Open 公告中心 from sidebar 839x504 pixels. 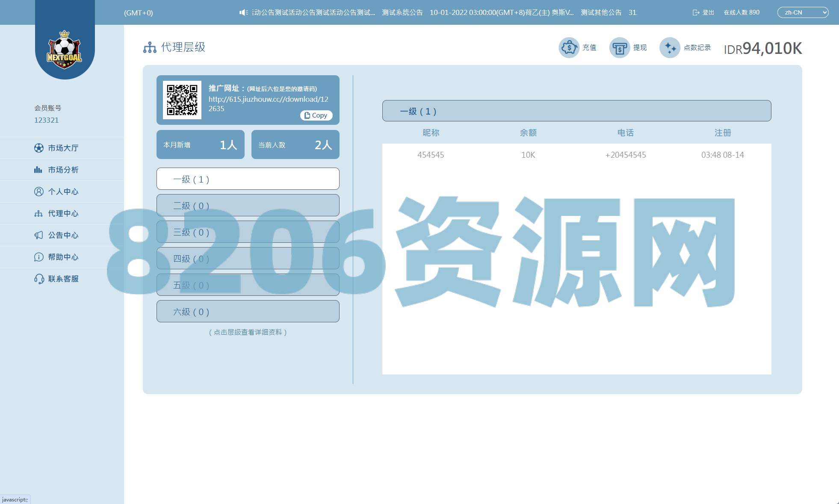[x=63, y=235]
